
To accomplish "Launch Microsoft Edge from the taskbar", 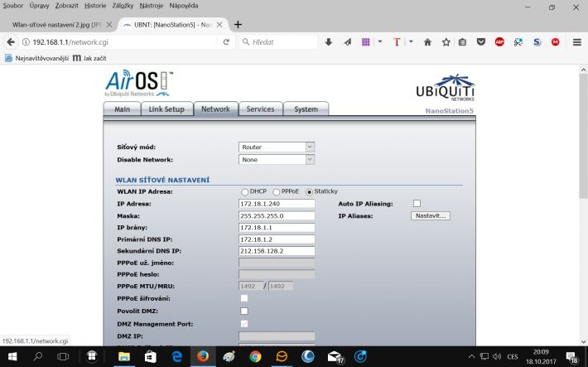I will [x=176, y=356].
